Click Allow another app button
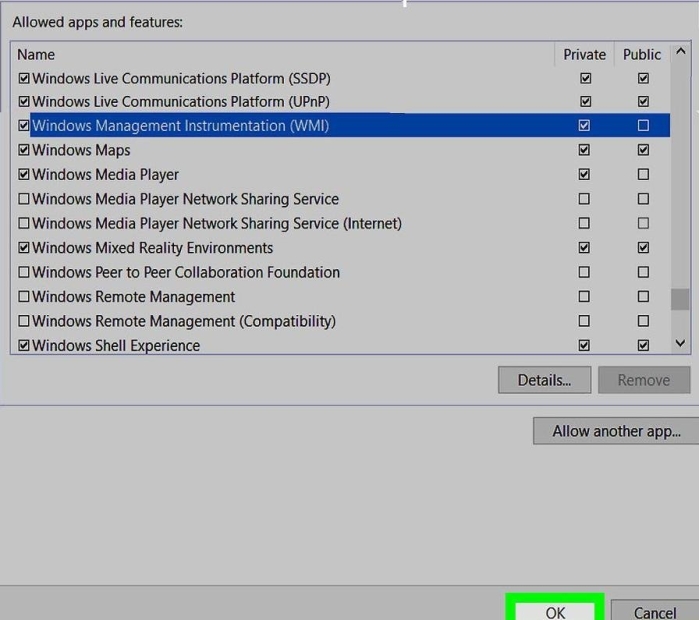The image size is (699, 620). tap(616, 431)
